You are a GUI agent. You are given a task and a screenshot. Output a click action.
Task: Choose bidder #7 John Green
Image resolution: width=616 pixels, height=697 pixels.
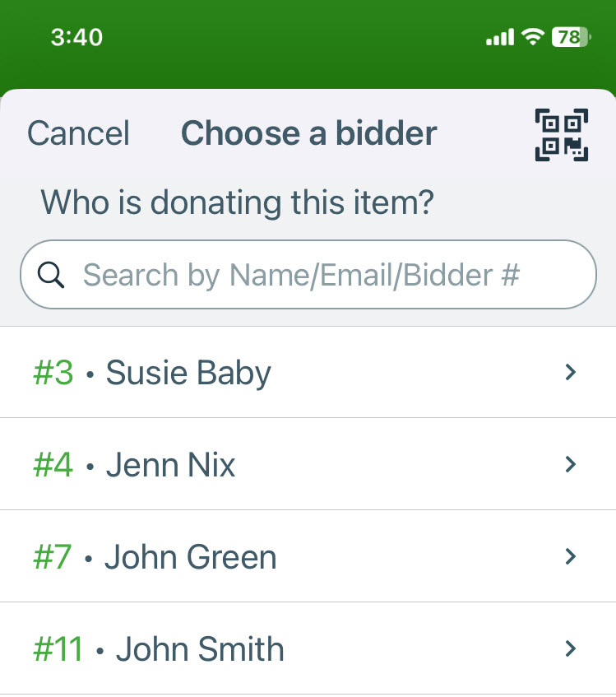point(308,556)
